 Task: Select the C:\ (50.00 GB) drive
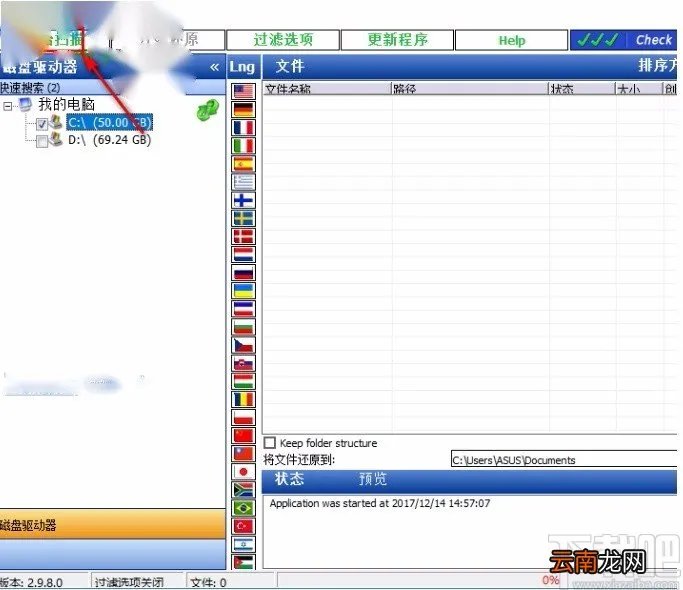109,122
